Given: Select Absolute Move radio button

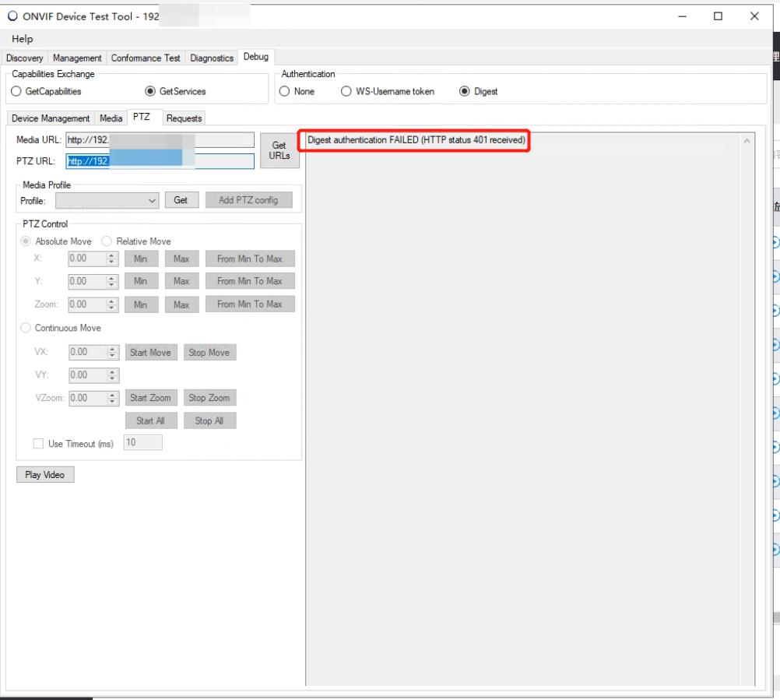Looking at the screenshot, I should [56, 241].
